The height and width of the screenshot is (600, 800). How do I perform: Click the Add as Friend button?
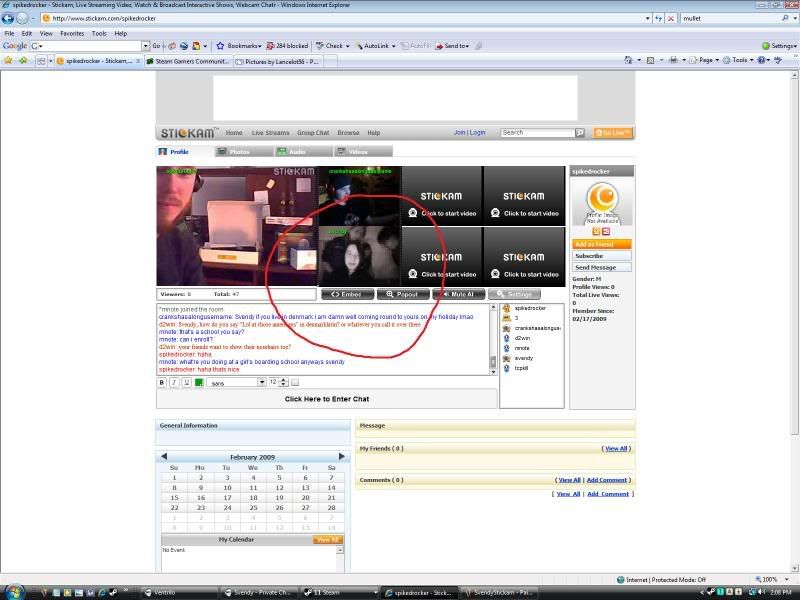click(x=601, y=244)
